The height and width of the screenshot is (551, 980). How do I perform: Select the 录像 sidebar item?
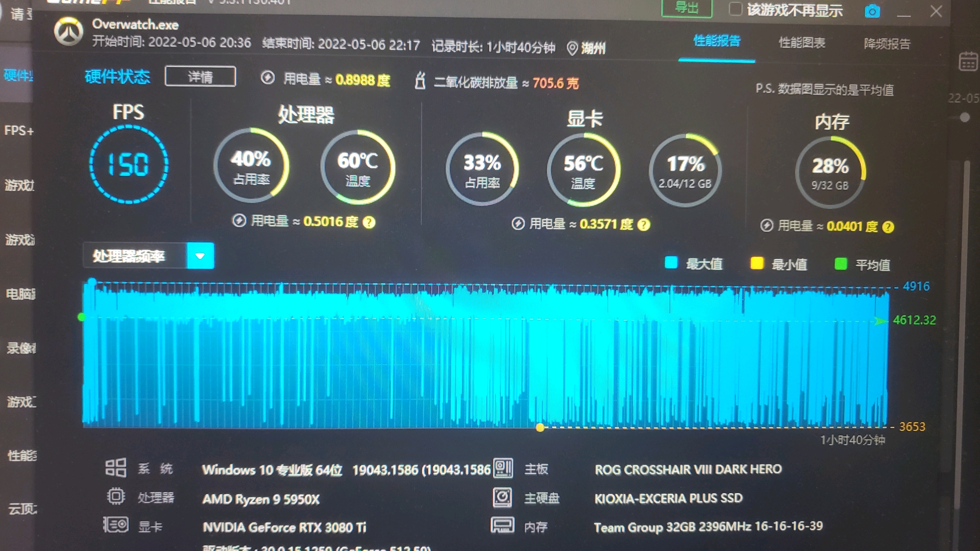(x=21, y=348)
